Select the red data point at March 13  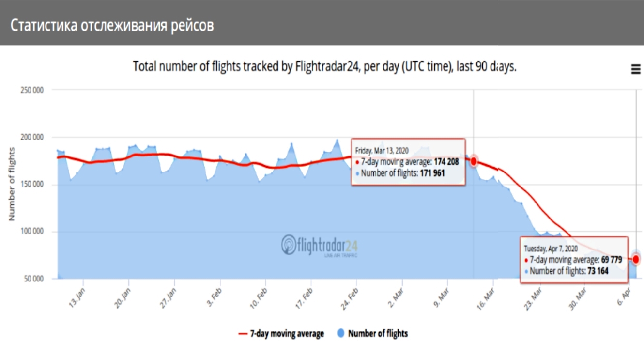tap(474, 161)
